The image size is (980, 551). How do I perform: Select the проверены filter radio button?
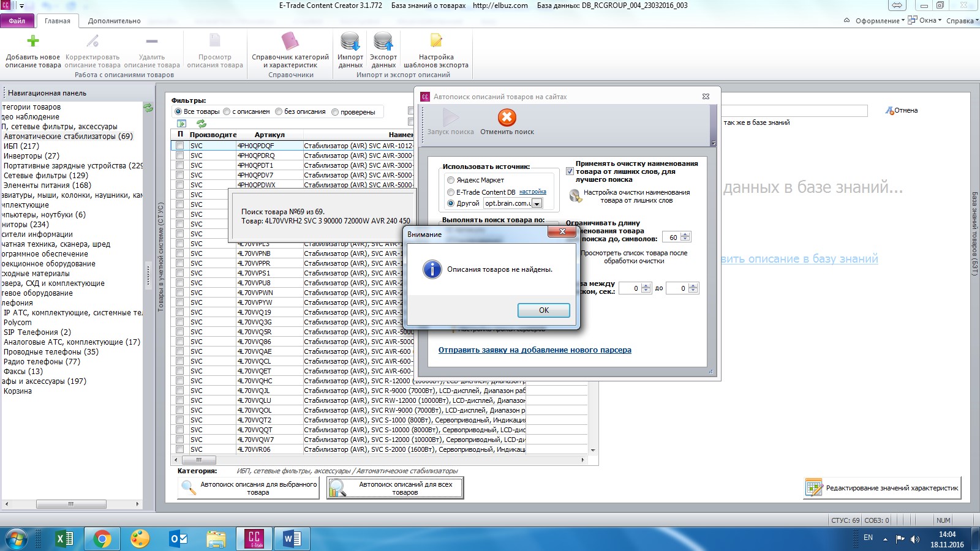pos(335,112)
